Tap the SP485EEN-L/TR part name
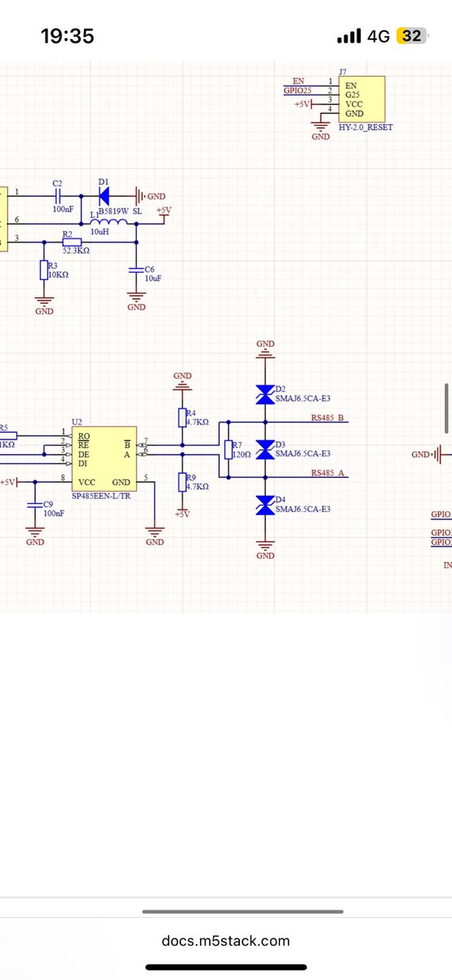This screenshot has height=980, width=452. pyautogui.click(x=100, y=496)
